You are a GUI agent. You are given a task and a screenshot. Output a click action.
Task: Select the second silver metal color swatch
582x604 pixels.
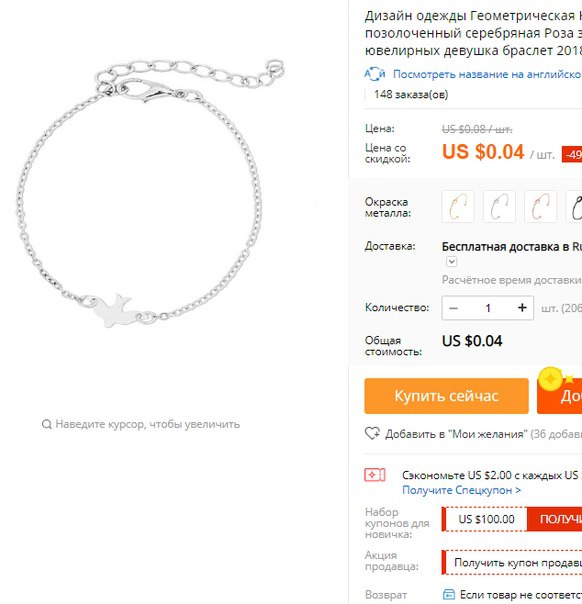499,206
